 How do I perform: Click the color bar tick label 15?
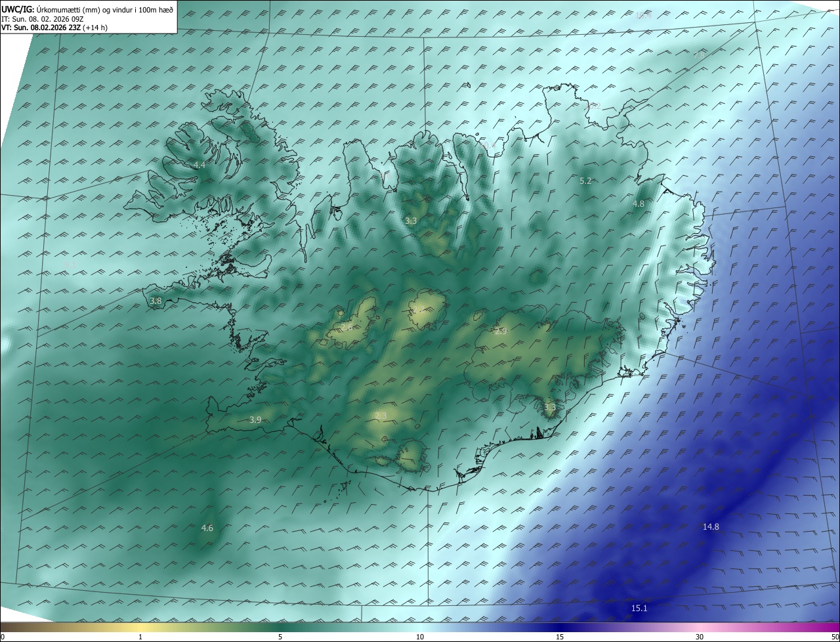pos(560,637)
